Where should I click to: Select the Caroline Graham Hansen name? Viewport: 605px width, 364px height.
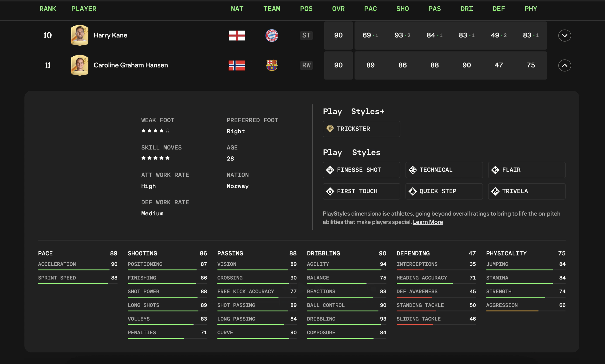point(131,65)
